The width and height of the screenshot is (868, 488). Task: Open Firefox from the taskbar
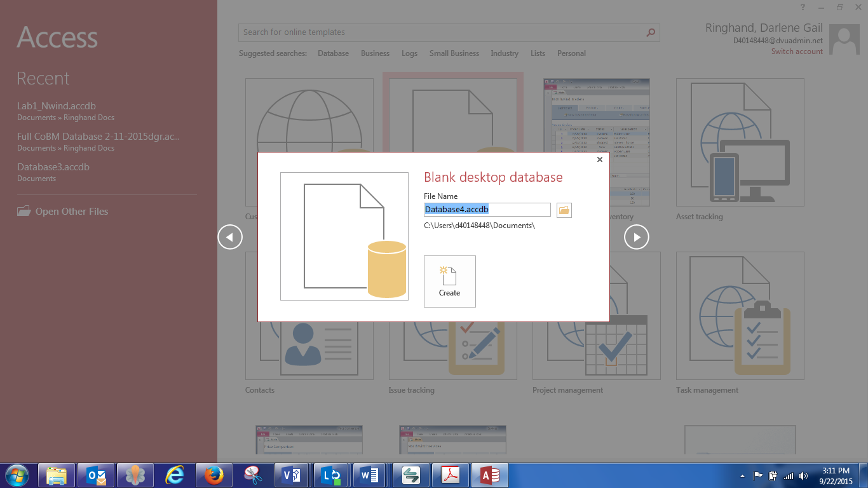point(214,475)
